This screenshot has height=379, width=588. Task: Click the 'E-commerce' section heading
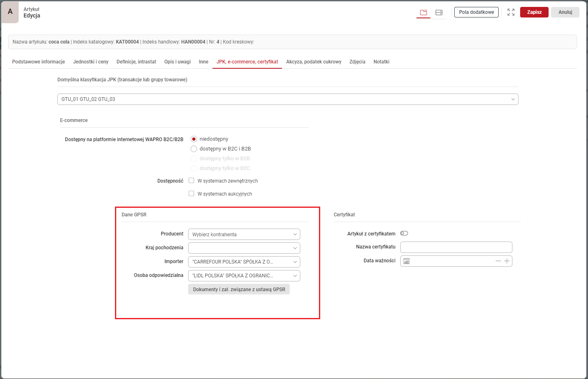click(x=74, y=120)
